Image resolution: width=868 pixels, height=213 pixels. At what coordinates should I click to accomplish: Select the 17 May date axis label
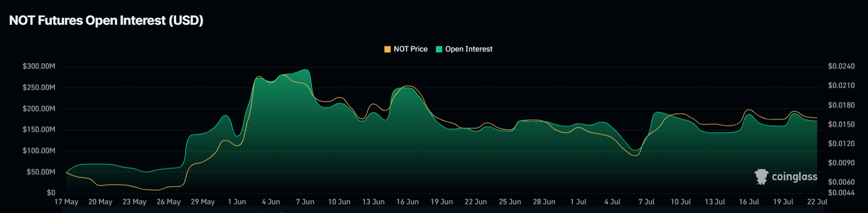click(66, 201)
